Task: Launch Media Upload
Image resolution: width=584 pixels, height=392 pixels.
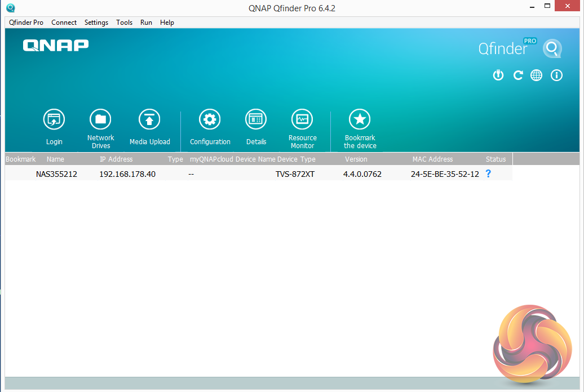Action: [x=149, y=119]
